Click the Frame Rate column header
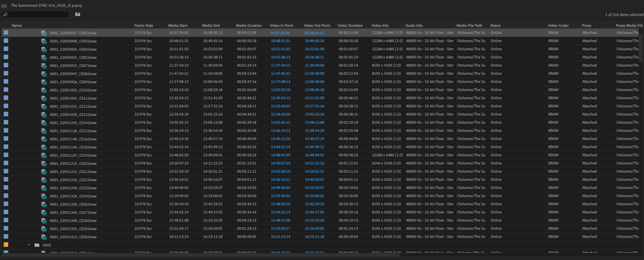 (x=143, y=25)
